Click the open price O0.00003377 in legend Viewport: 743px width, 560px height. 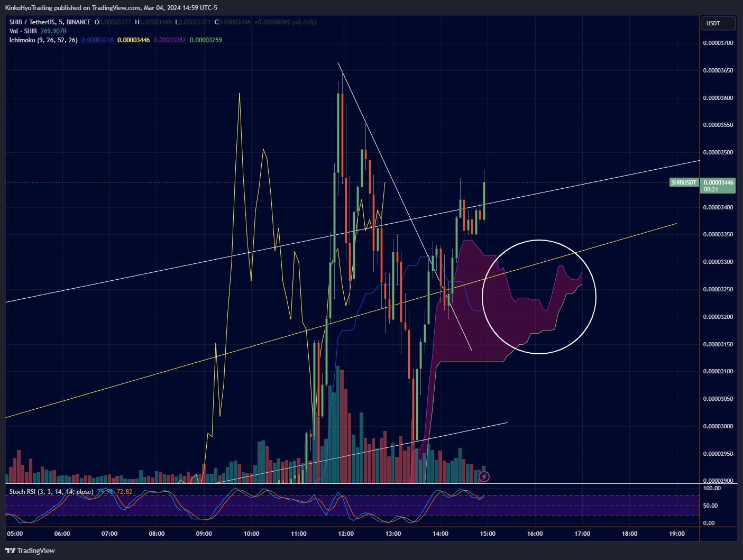tap(113, 22)
